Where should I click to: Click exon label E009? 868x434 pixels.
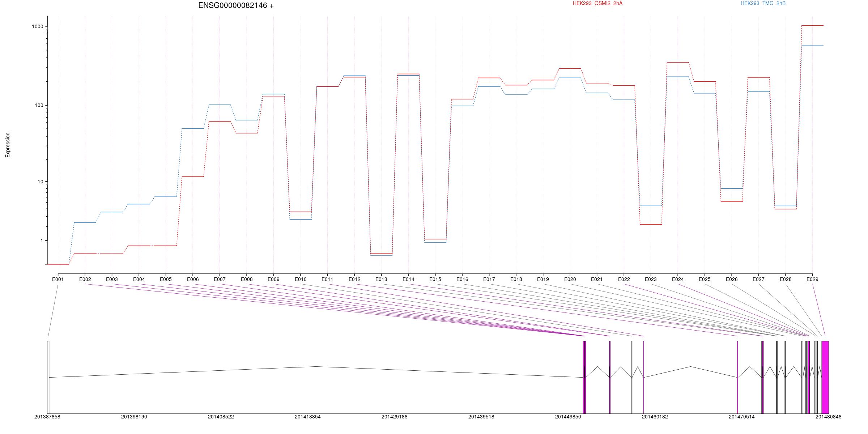[273, 279]
